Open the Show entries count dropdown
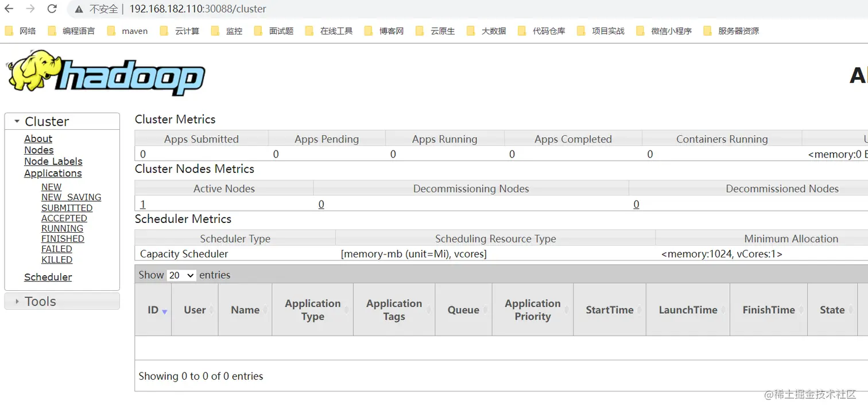 click(x=181, y=275)
